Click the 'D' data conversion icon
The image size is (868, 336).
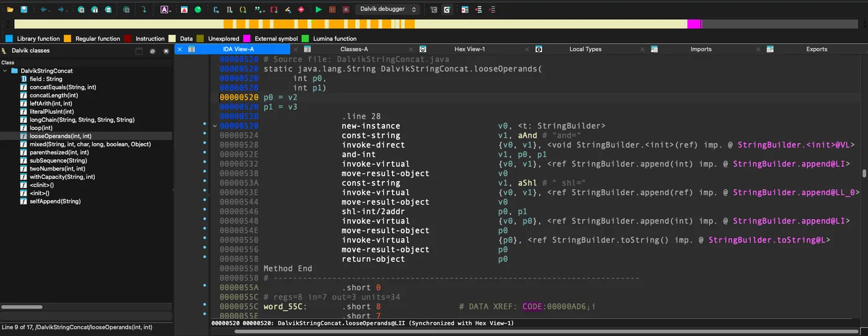pos(229,9)
